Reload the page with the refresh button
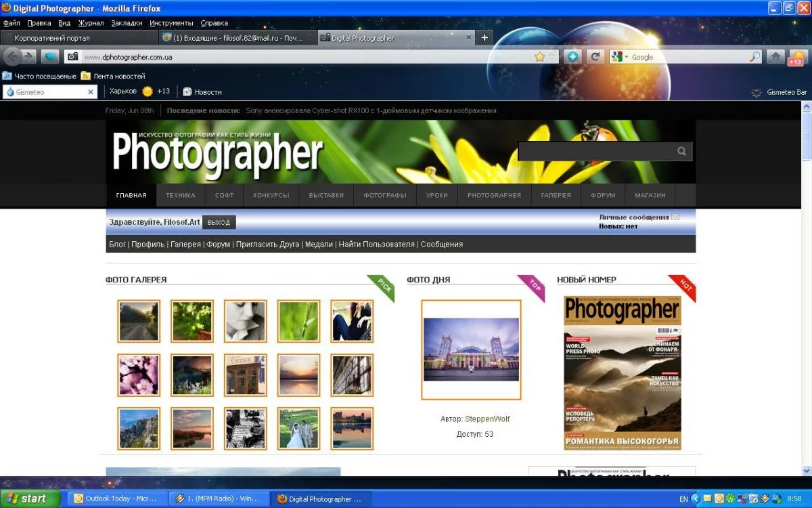This screenshot has height=508, width=812. pyautogui.click(x=595, y=57)
